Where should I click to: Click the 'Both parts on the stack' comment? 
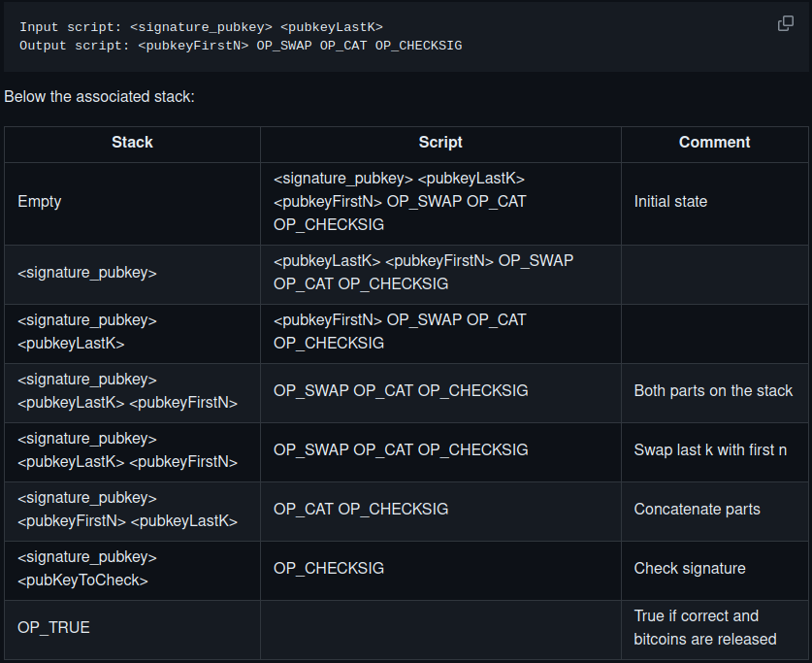[x=713, y=390]
